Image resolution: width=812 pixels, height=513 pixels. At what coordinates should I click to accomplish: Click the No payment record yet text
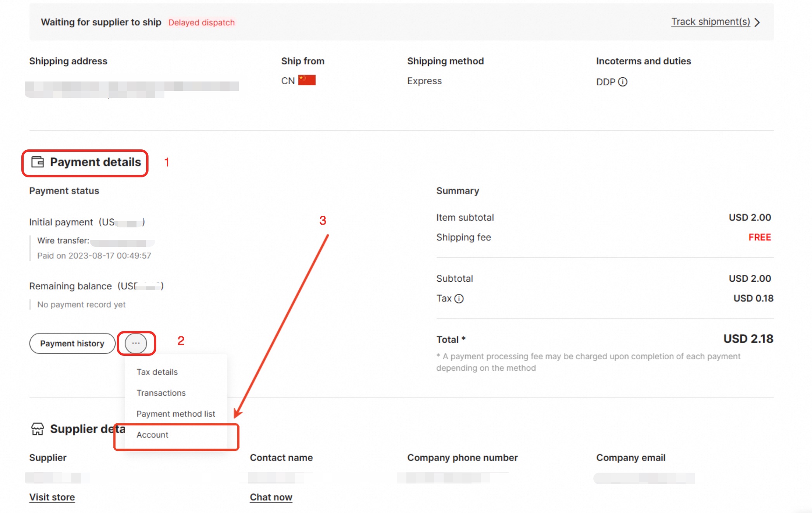[81, 305]
